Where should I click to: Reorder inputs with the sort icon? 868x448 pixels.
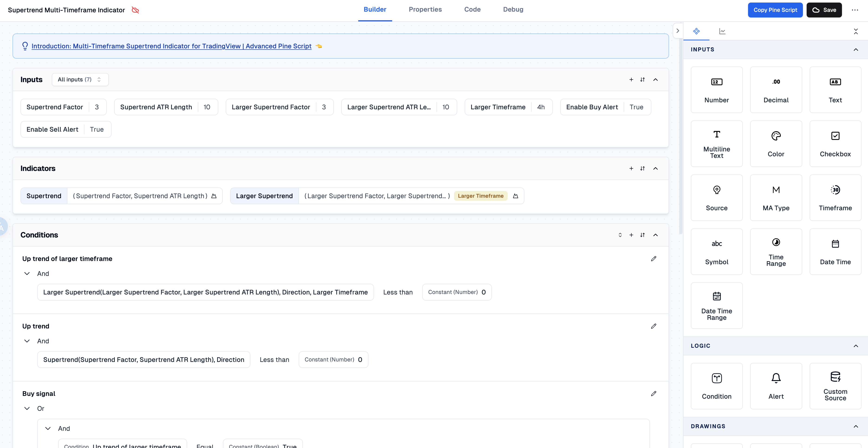pyautogui.click(x=642, y=80)
